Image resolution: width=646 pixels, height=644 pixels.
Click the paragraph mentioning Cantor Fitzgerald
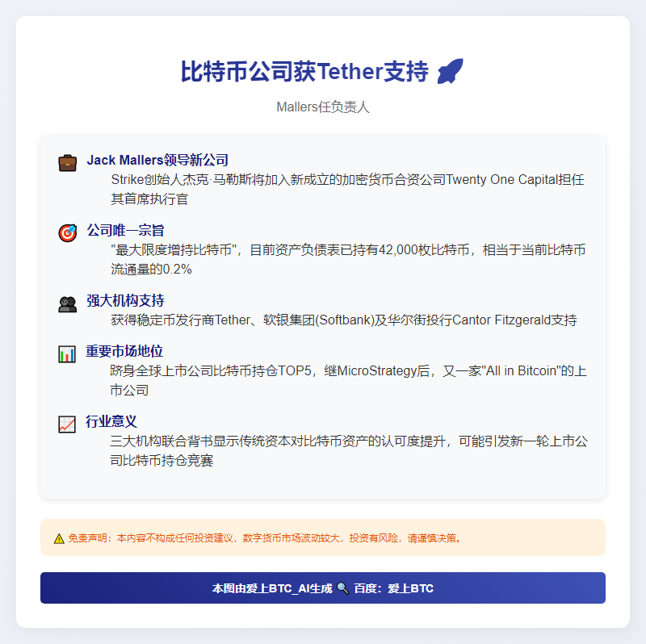pyautogui.click(x=344, y=320)
